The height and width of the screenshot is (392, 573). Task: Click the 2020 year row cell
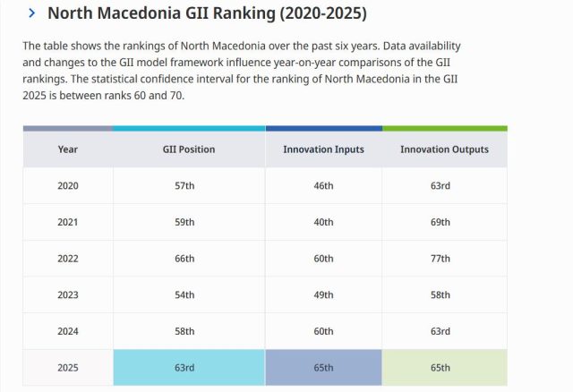67,185
